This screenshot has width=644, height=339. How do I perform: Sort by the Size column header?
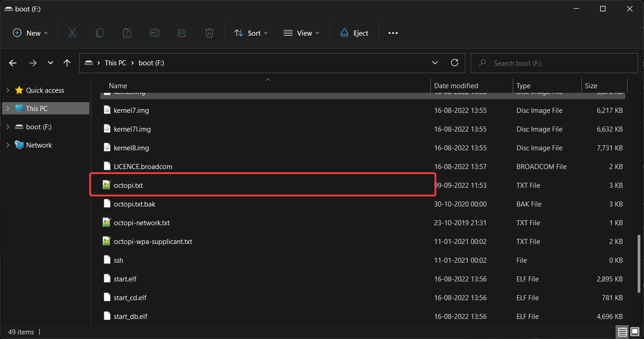591,85
